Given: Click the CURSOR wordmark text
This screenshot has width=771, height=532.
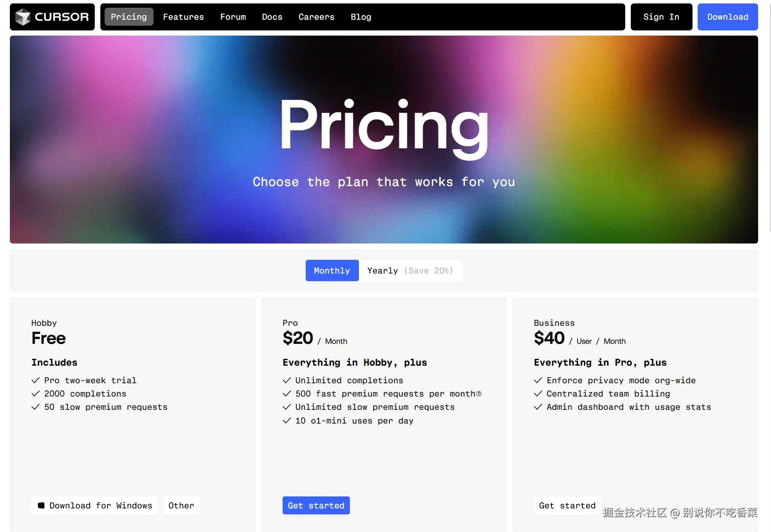Looking at the screenshot, I should pyautogui.click(x=62, y=17).
